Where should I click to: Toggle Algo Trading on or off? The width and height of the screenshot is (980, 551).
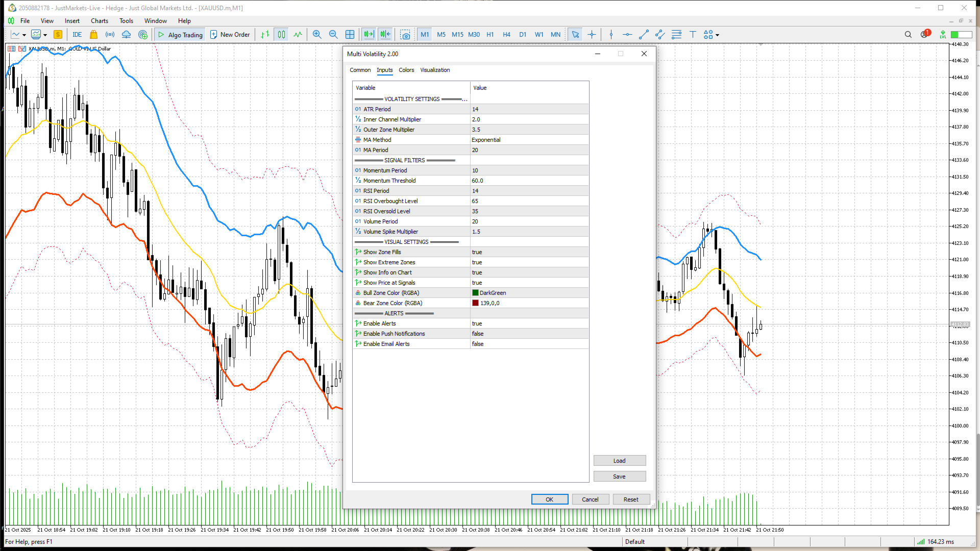pyautogui.click(x=180, y=34)
